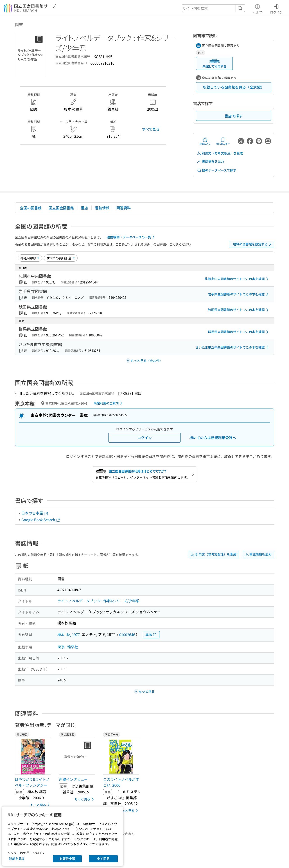Focus the サイト内を検索 search field
This screenshot has height=868, width=289.
click(x=209, y=8)
